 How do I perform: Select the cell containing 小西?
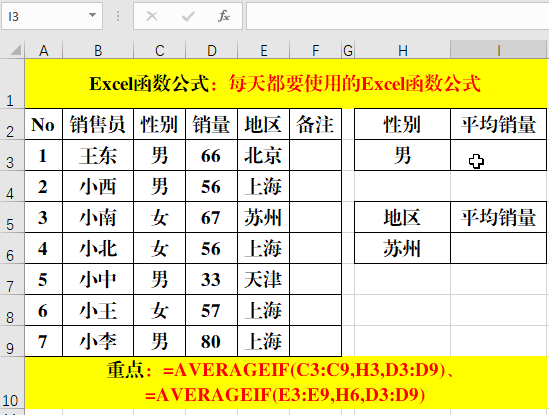click(x=98, y=186)
